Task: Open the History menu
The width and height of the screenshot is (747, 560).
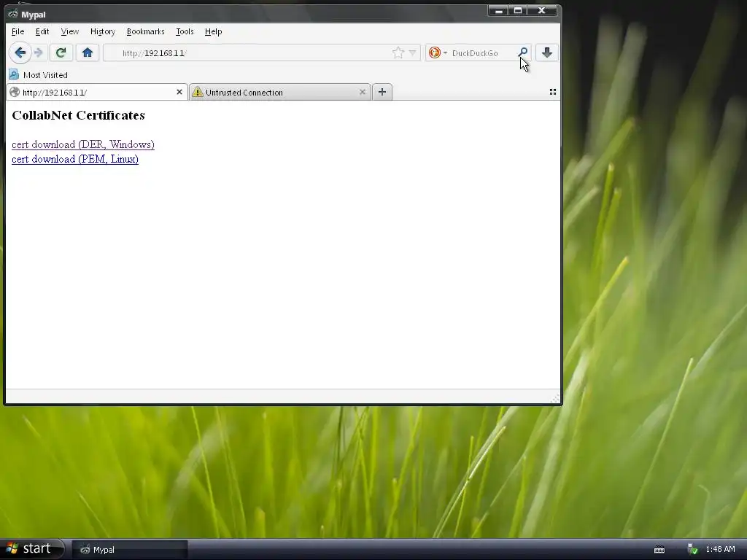Action: 103,31
